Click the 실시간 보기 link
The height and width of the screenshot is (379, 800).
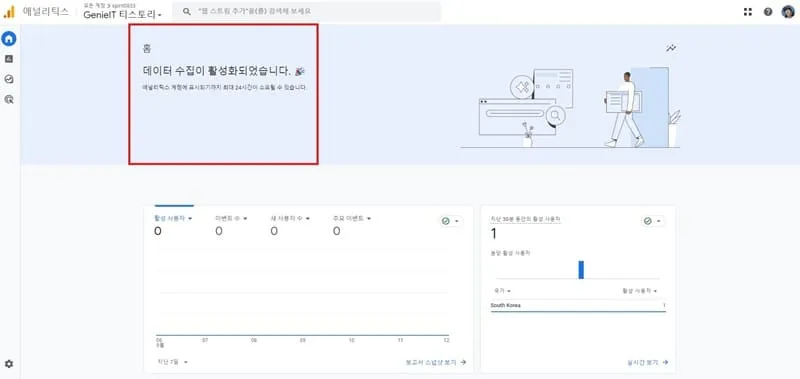[x=648, y=363]
